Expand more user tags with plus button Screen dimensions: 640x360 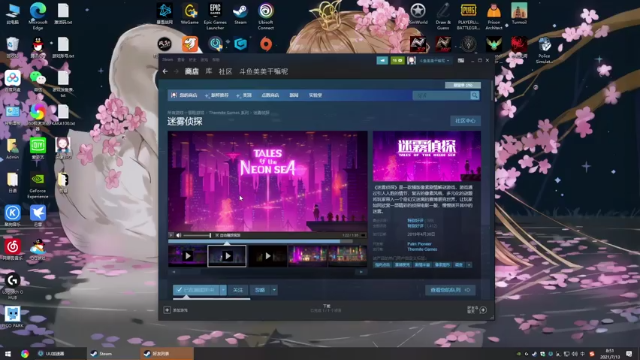469,265
